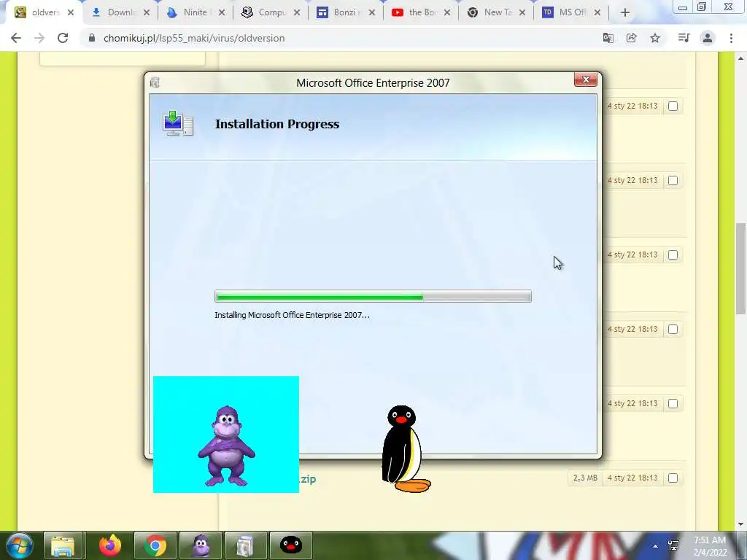This screenshot has height=560, width=747.
Task: Open Chrome from the taskbar
Action: point(155,545)
